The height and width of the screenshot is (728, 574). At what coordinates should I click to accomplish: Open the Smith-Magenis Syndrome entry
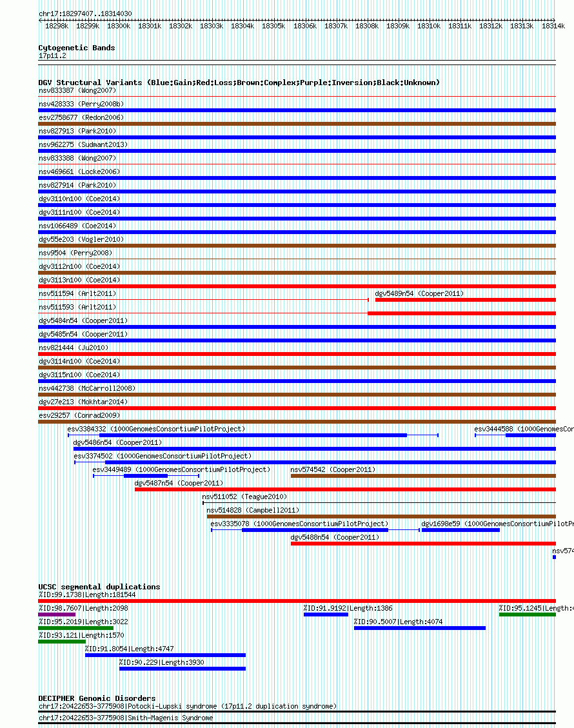[x=126, y=718]
